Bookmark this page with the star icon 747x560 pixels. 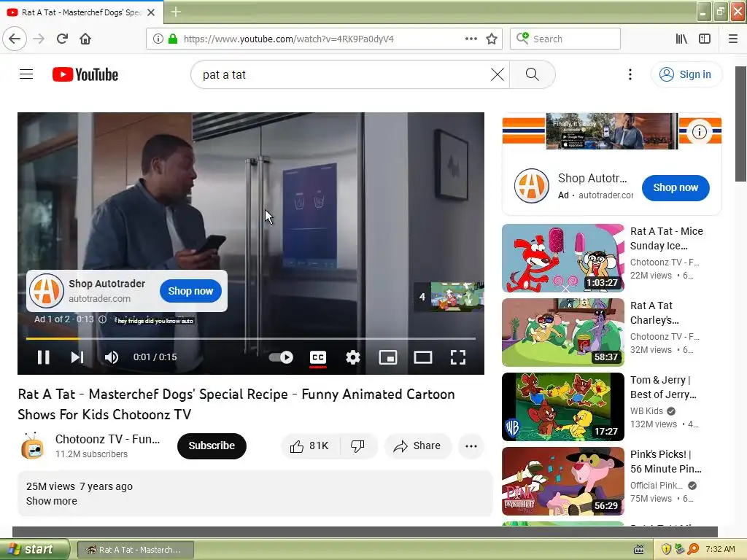[x=492, y=39]
